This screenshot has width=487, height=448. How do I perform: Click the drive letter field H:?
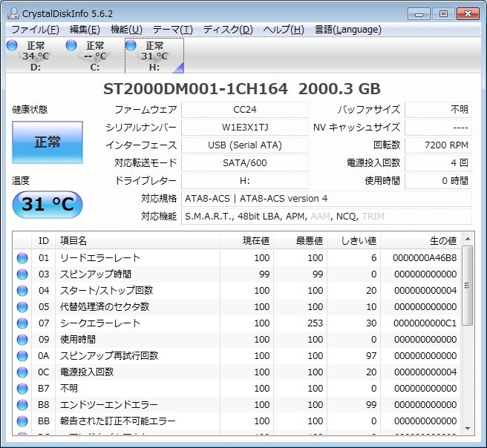point(245,181)
